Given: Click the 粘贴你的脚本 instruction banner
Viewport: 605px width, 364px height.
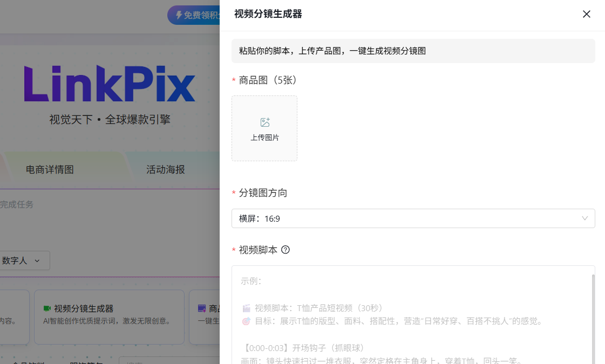Looking at the screenshot, I should click(x=413, y=50).
